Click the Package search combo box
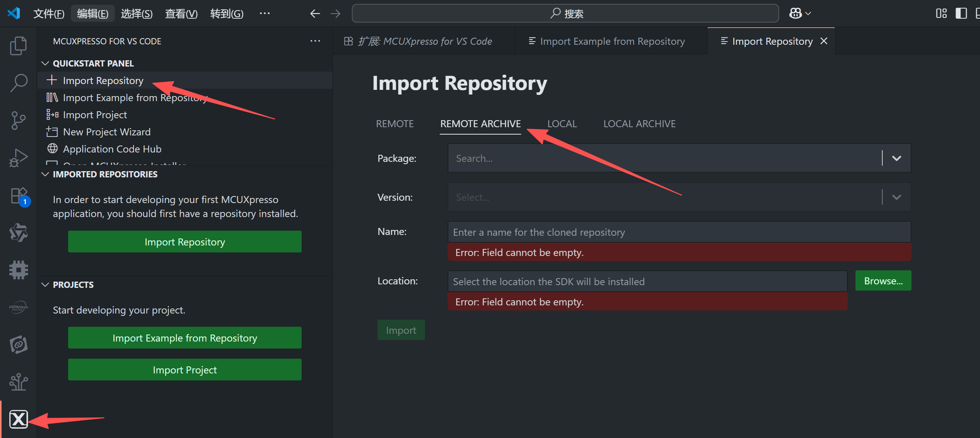Screen dimensions: 980x438 pyautogui.click(x=679, y=158)
